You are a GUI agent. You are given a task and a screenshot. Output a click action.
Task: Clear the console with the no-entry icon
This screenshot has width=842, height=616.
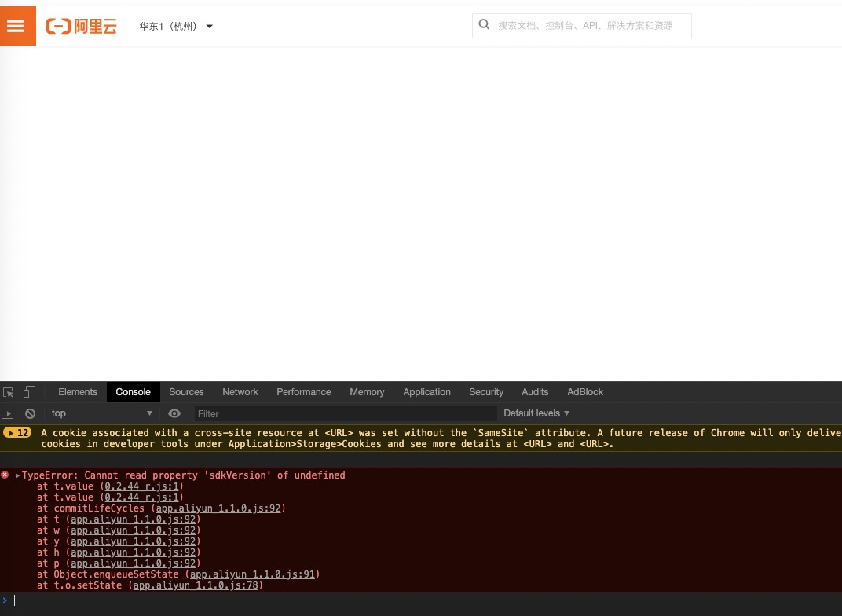30,413
